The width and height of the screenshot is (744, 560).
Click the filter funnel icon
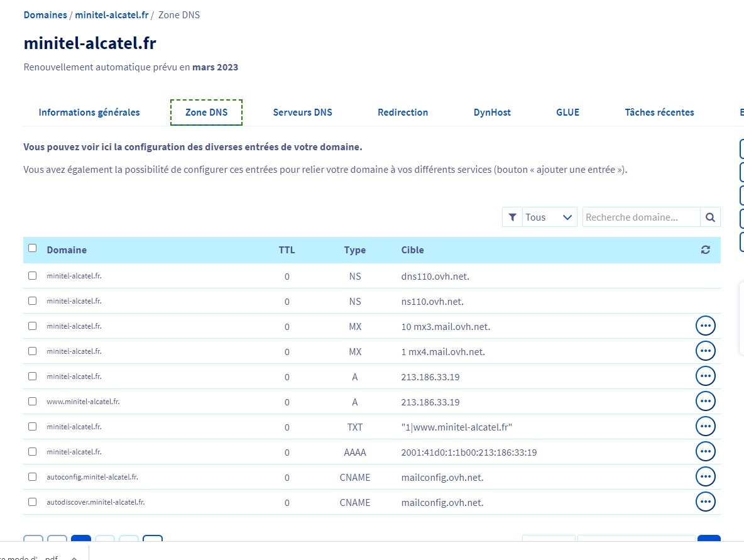513,217
